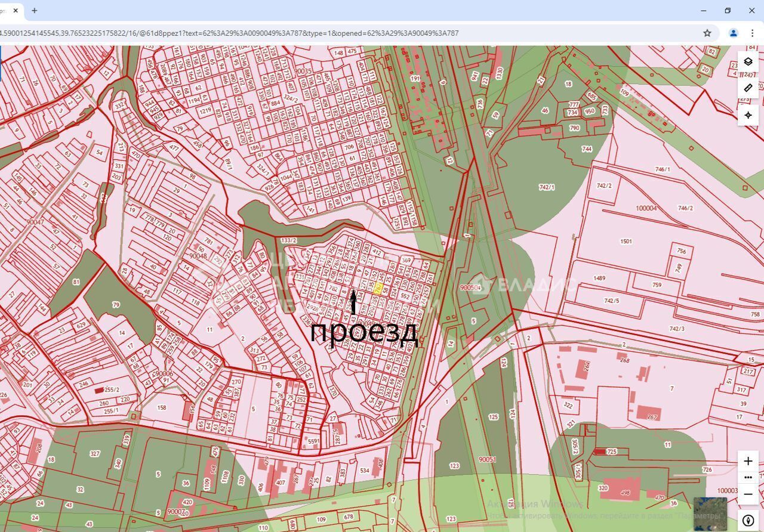Open the map layers panel

pos(748,61)
